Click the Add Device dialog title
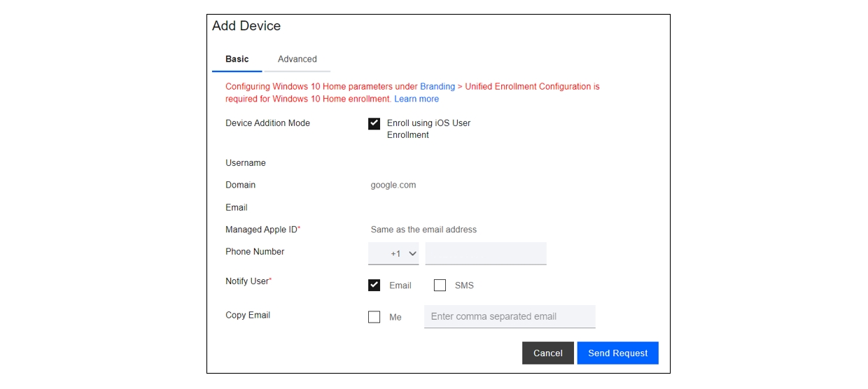 pos(246,26)
